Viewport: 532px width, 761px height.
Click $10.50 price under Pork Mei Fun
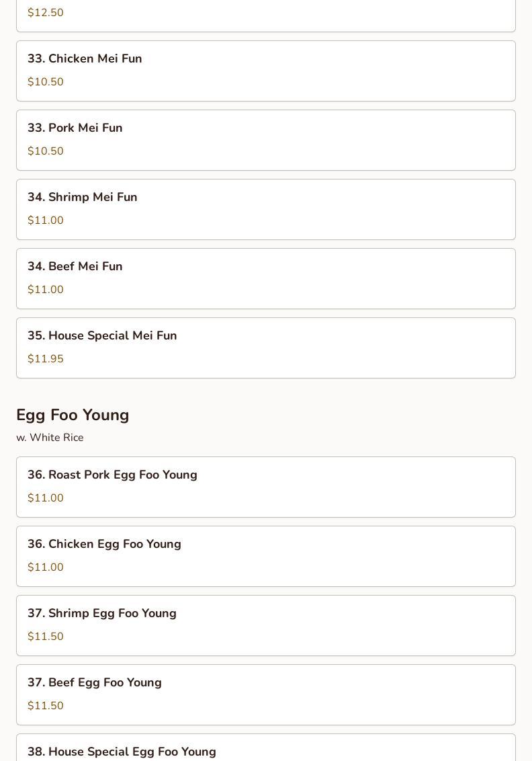coord(46,151)
